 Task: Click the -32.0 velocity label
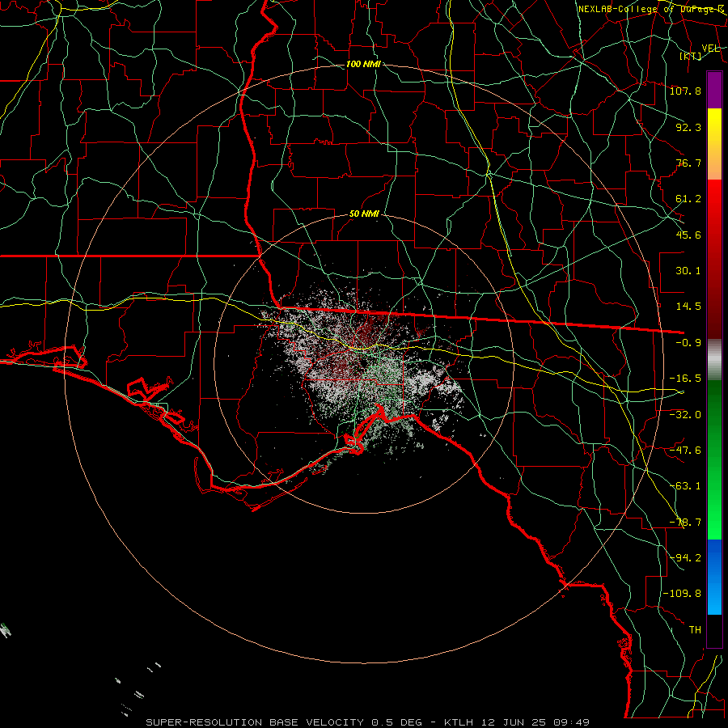[685, 414]
